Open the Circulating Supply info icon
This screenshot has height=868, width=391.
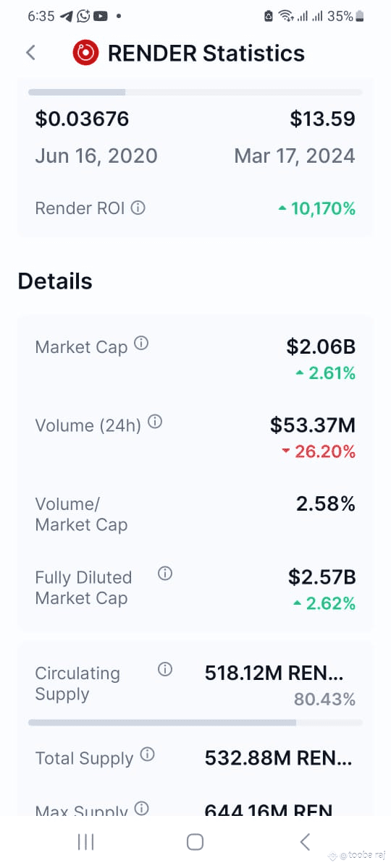click(165, 670)
